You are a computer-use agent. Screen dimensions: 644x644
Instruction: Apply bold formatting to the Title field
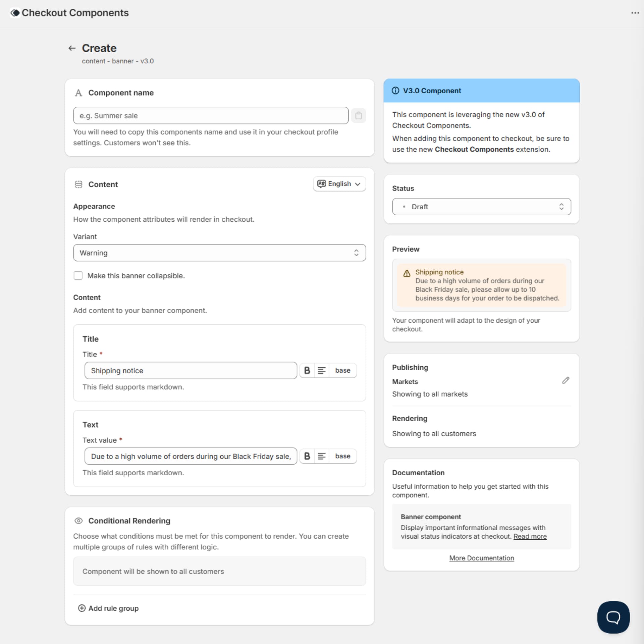pos(307,370)
